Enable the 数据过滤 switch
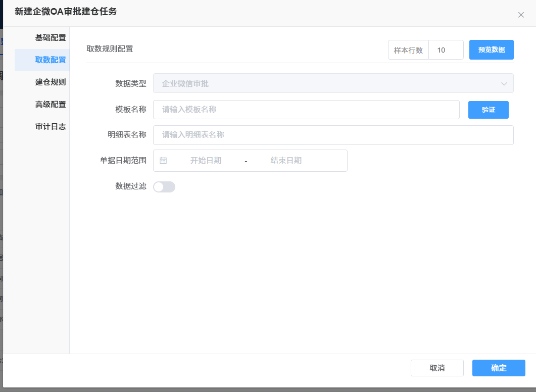 pos(164,187)
